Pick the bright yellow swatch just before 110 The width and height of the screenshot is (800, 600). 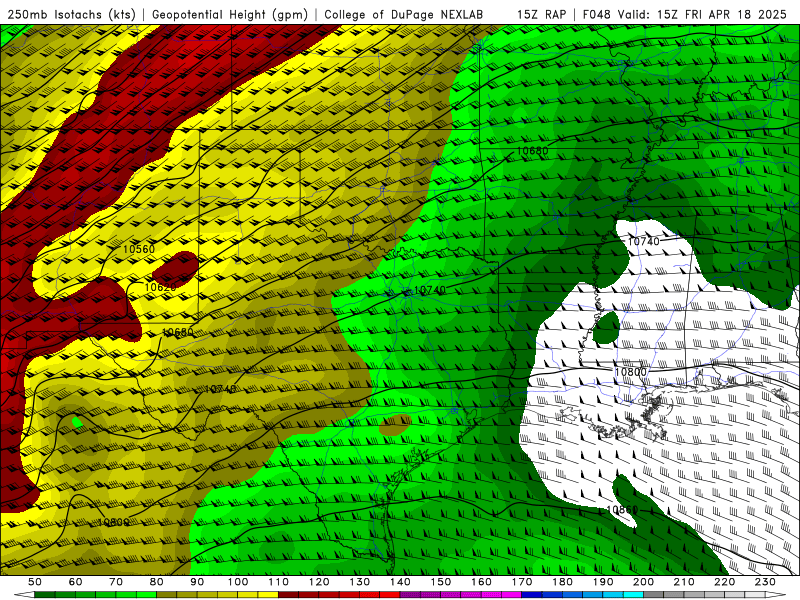click(268, 595)
